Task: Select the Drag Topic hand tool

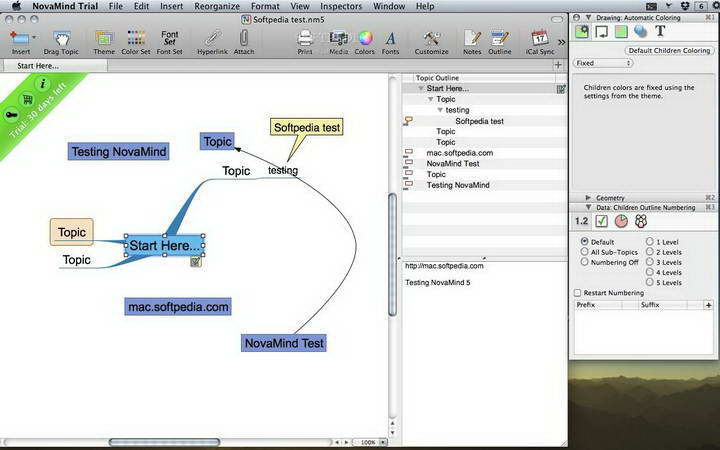Action: [x=61, y=38]
